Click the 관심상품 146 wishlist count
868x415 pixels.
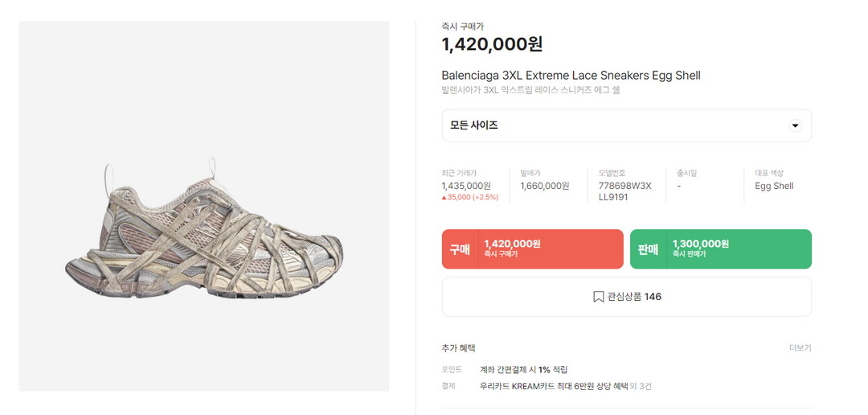click(634, 297)
